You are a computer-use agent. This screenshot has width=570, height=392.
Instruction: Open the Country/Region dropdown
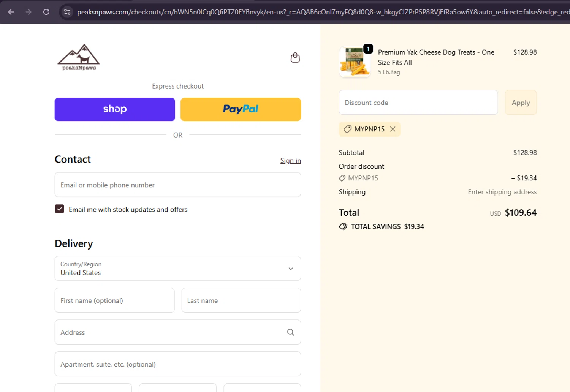pos(178,269)
